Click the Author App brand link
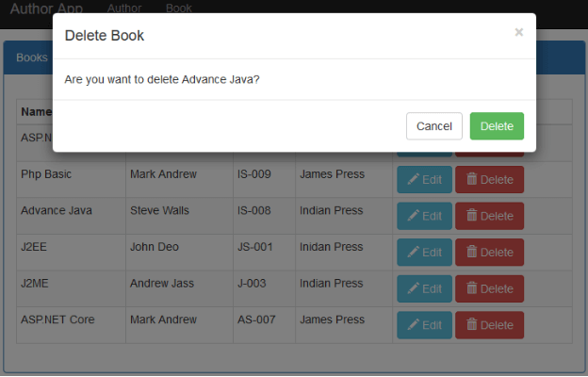The width and height of the screenshot is (588, 377). 46,8
